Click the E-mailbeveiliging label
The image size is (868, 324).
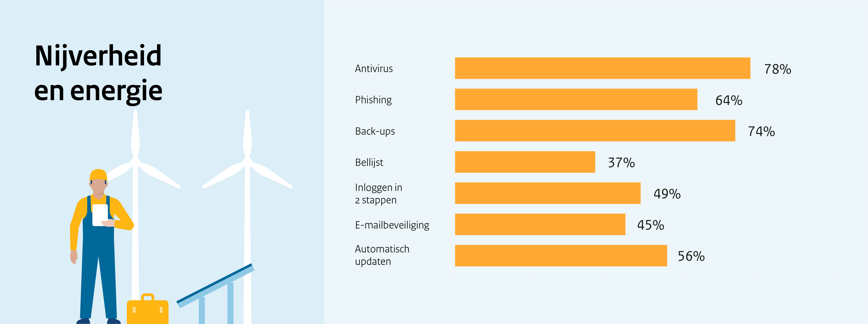coord(392,225)
